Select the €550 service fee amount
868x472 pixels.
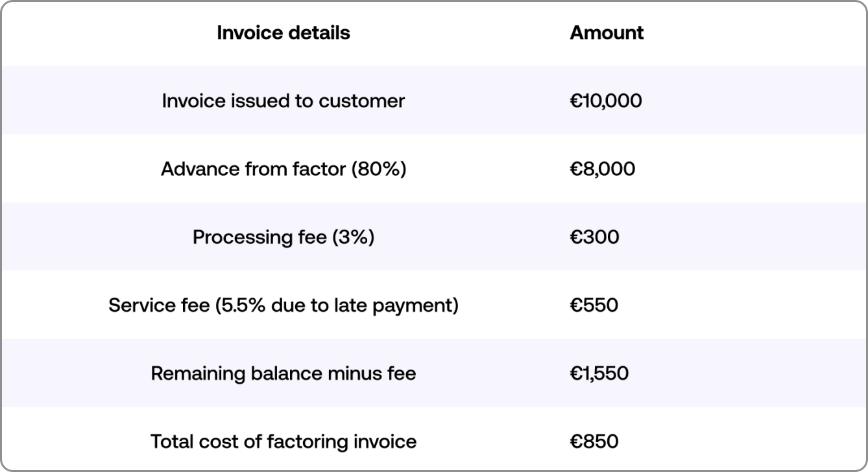[594, 305]
